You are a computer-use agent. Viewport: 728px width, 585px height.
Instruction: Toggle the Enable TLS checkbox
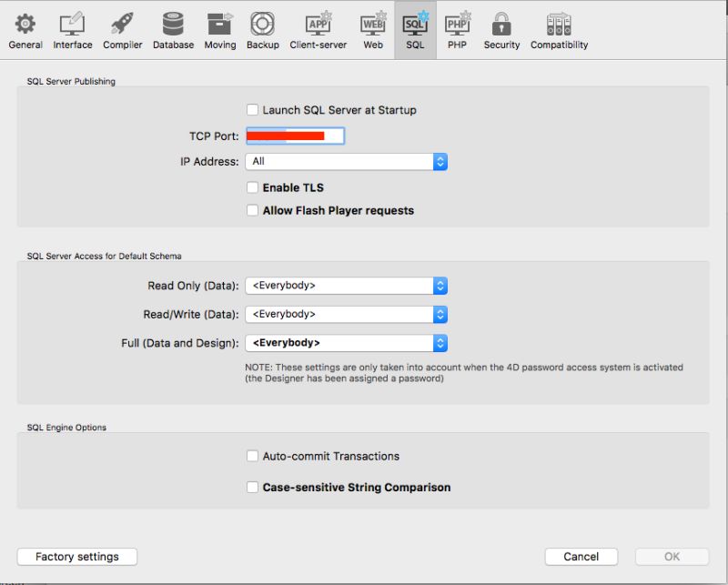pos(252,187)
